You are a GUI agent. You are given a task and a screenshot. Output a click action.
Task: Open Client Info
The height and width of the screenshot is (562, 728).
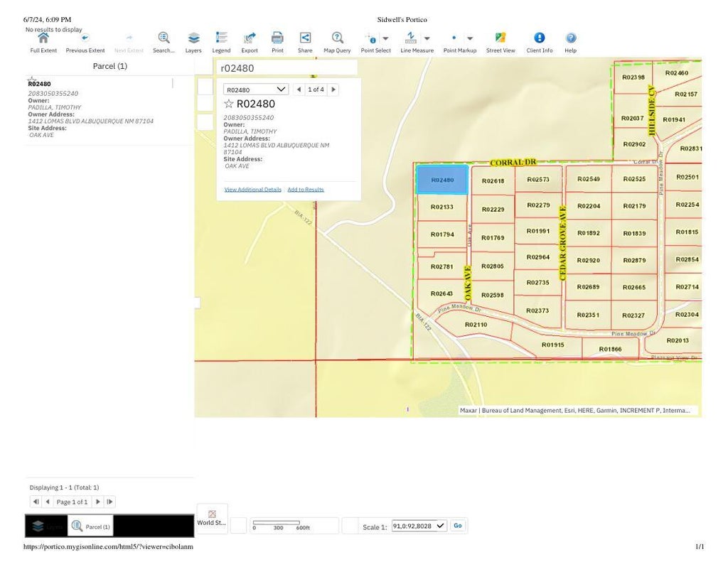click(539, 39)
